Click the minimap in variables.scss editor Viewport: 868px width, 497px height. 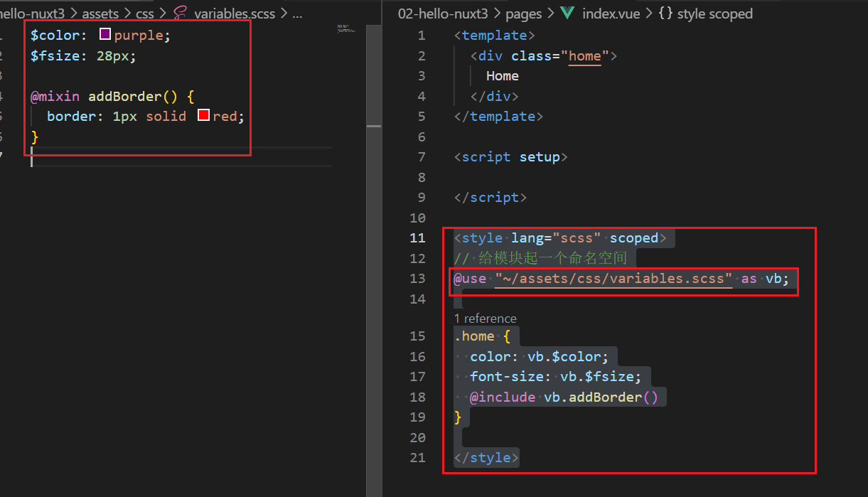point(346,29)
